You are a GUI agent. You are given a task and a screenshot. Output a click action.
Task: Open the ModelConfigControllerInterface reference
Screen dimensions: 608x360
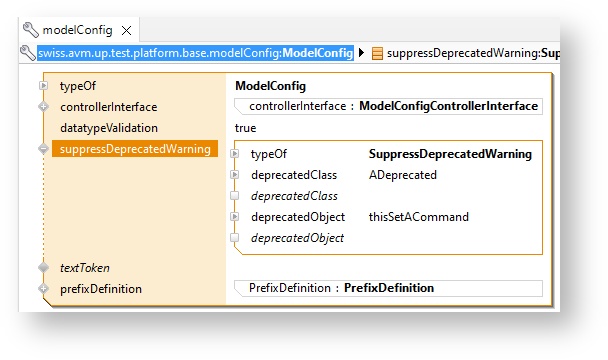click(x=388, y=106)
